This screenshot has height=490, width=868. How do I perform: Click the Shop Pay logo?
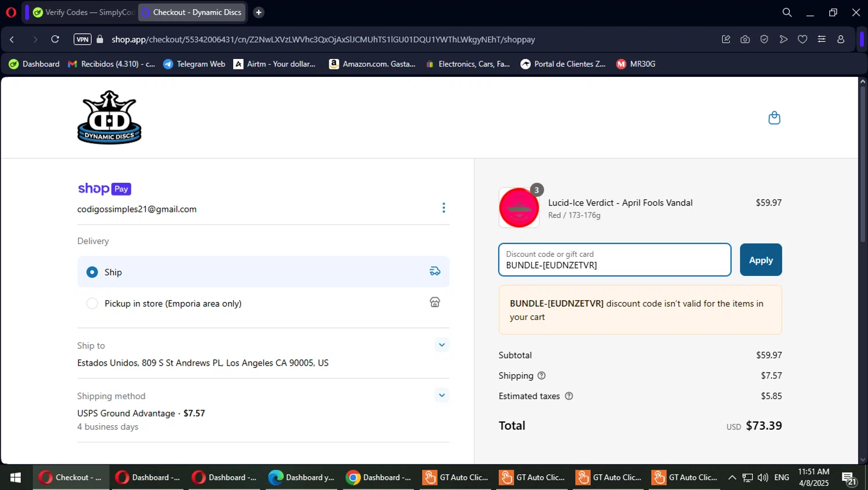coord(104,189)
